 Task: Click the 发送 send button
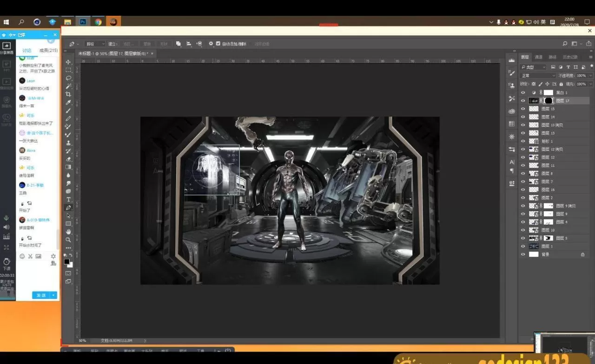41,295
